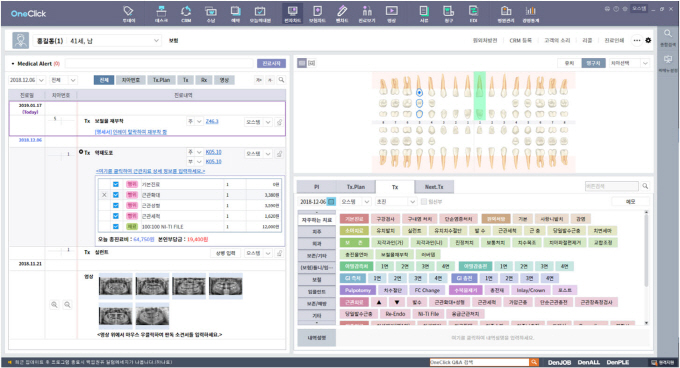Expand the tooth selection dropdown above the chart
Image resolution: width=680 pixels, height=368 pixels.
(x=629, y=63)
